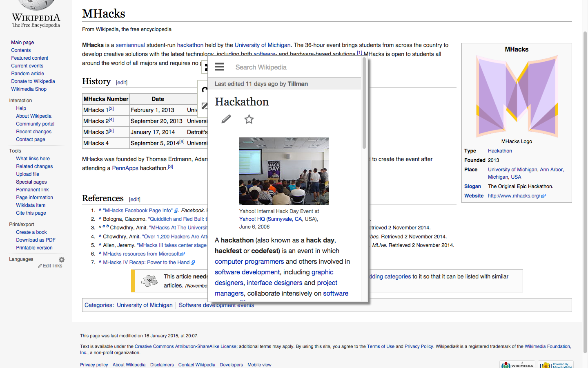Open Ann Arbor link in the infobox
The height and width of the screenshot is (368, 588).
coord(551,170)
